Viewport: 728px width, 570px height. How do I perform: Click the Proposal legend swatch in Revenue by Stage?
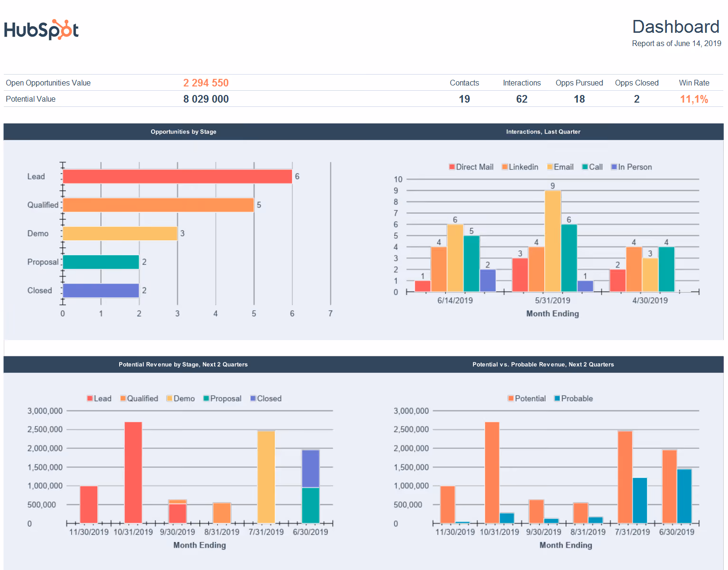[206, 398]
